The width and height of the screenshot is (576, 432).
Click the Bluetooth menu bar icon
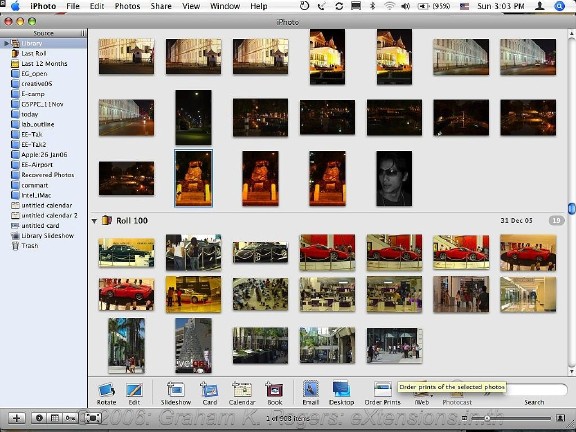372,6
